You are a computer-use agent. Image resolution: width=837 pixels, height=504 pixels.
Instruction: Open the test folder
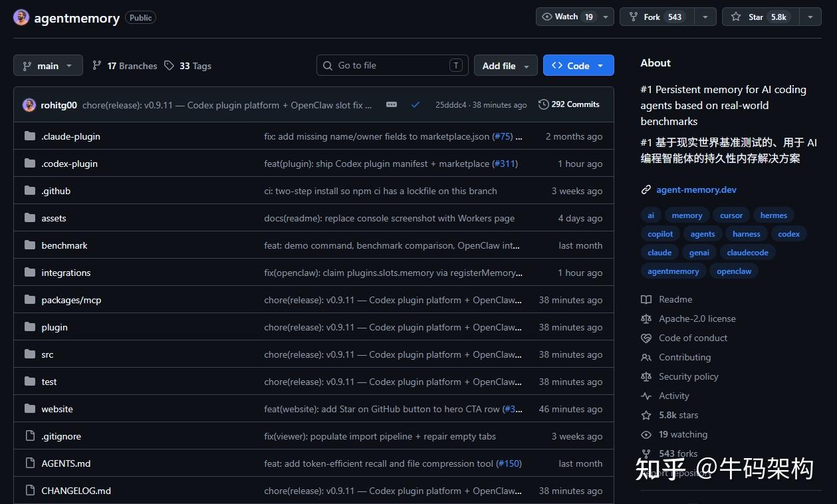pos(49,382)
